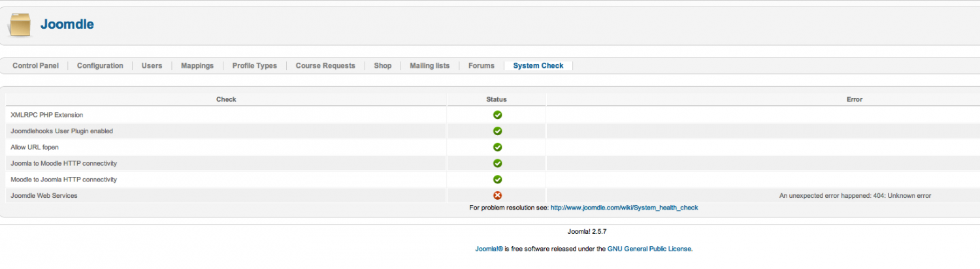Open the GNU General Public License link
Viewport: 980px width, 269px height.
(649, 249)
